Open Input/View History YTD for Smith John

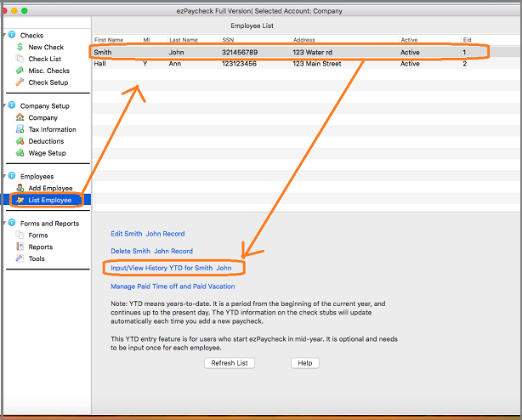(171, 268)
